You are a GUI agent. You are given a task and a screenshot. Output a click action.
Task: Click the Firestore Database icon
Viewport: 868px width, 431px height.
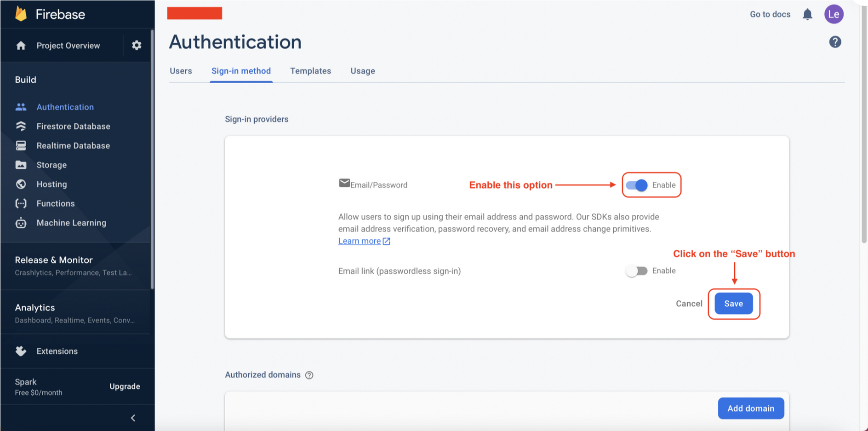tap(21, 126)
